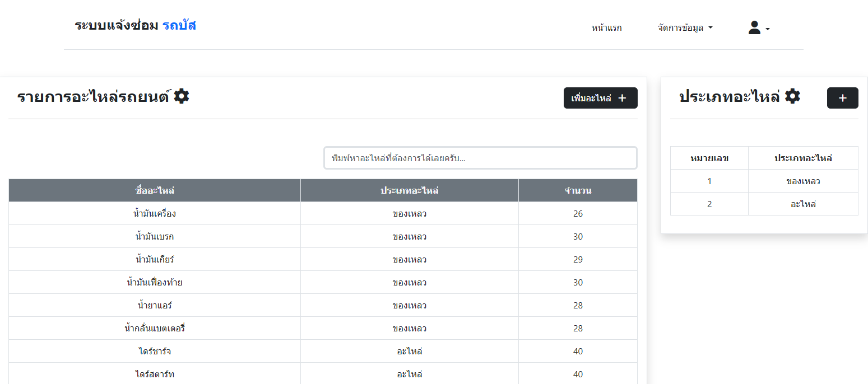Click the ระบบแจ้งซ่อม รถบัส brand logo

pyautogui.click(x=135, y=25)
